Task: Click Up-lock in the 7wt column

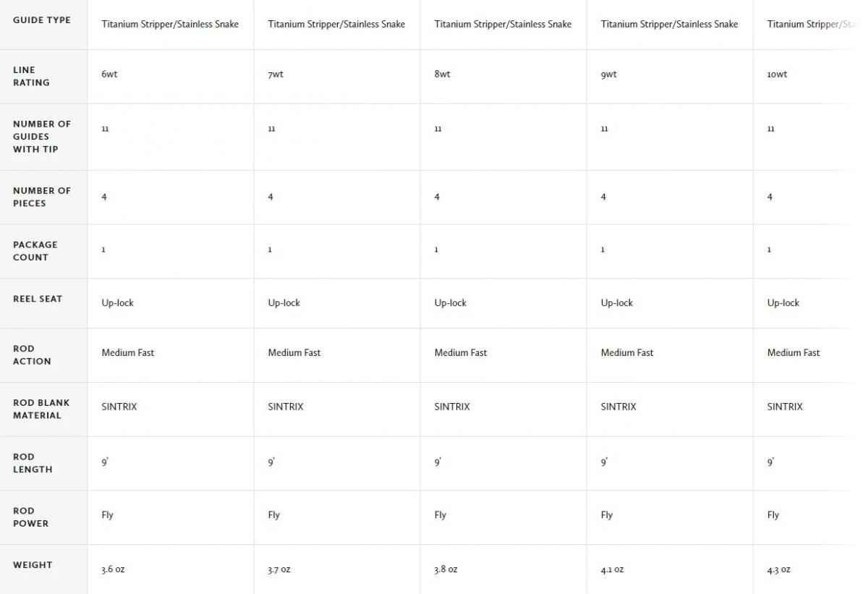Action: pyautogui.click(x=284, y=303)
